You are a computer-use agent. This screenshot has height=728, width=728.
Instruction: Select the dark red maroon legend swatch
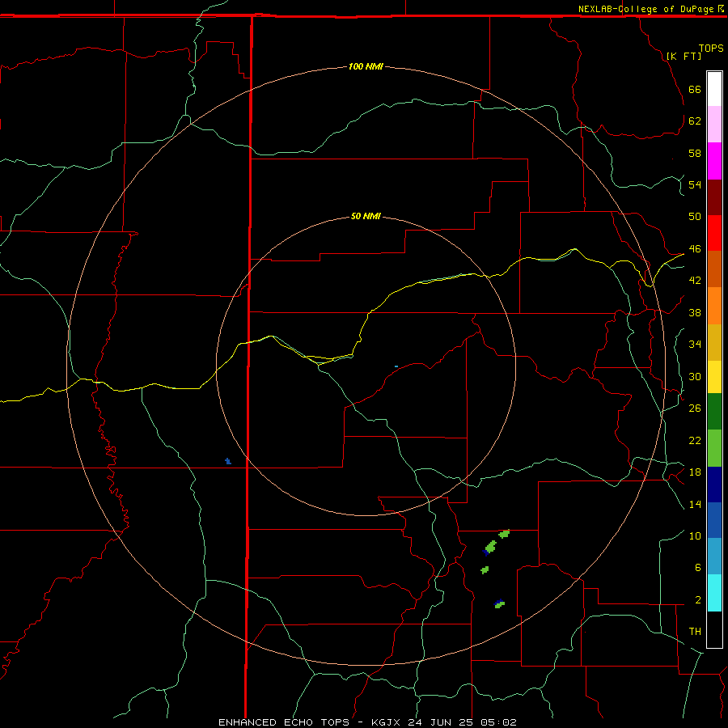(714, 197)
